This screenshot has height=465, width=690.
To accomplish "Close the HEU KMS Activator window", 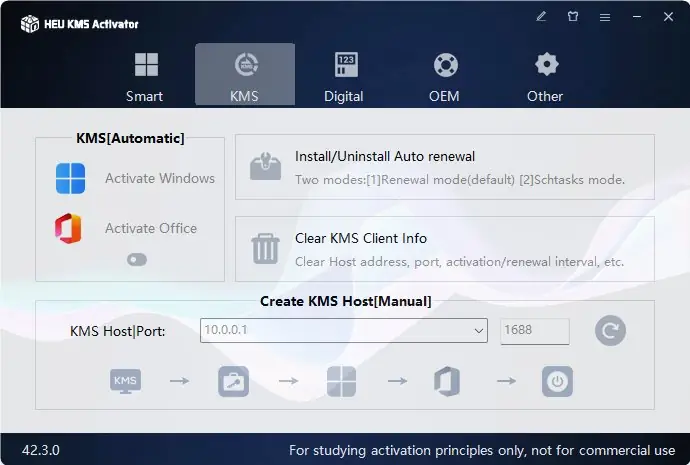I will click(x=668, y=17).
